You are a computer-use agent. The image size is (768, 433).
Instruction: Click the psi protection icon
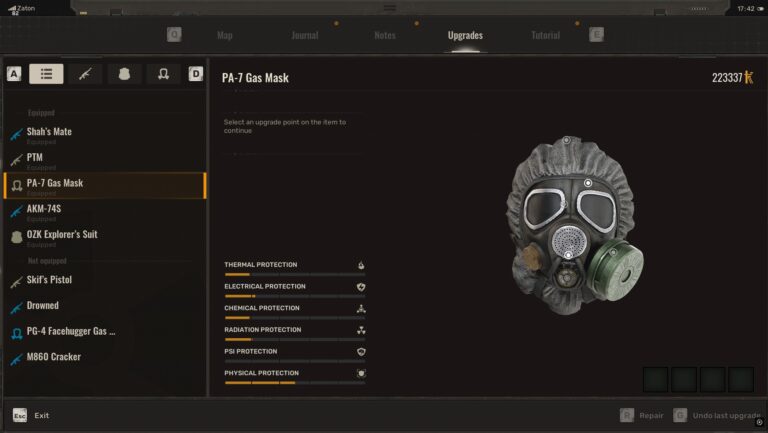click(361, 352)
